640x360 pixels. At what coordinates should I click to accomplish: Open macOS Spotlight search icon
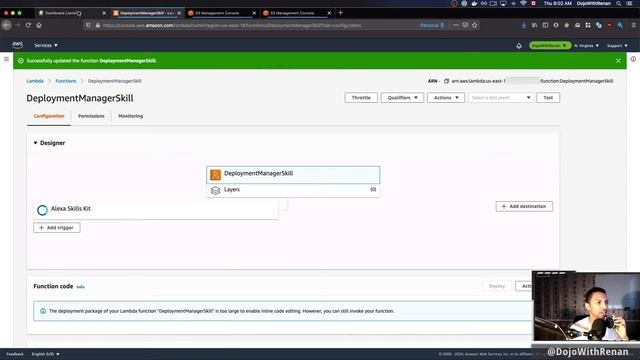(x=619, y=3)
